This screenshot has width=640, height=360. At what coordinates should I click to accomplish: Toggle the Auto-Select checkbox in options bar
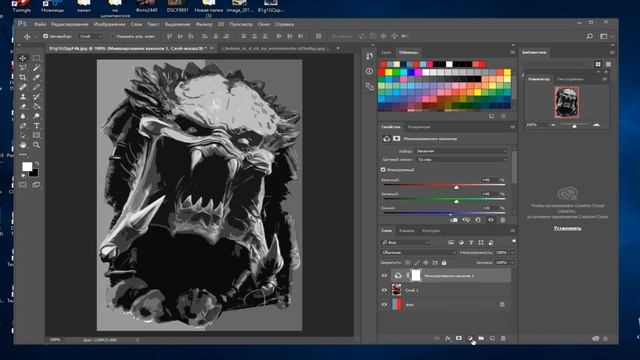[45, 36]
